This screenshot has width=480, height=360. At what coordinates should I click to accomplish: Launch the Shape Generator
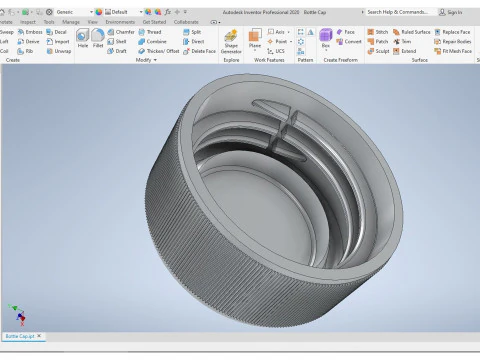231,42
